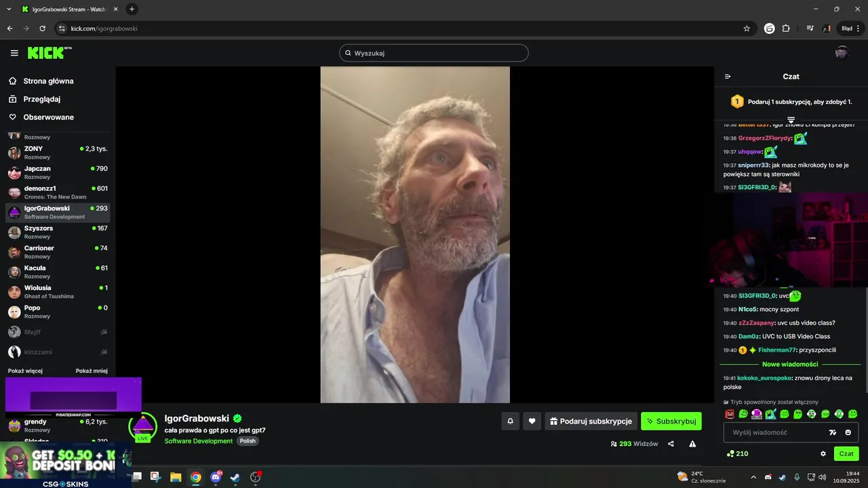The image size is (868, 488).
Task: Click the pirateswap.com ad banner
Action: pyautogui.click(x=73, y=397)
